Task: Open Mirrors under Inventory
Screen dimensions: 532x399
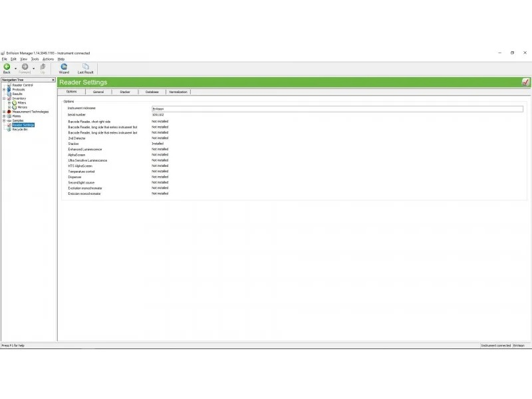Action: (22, 107)
